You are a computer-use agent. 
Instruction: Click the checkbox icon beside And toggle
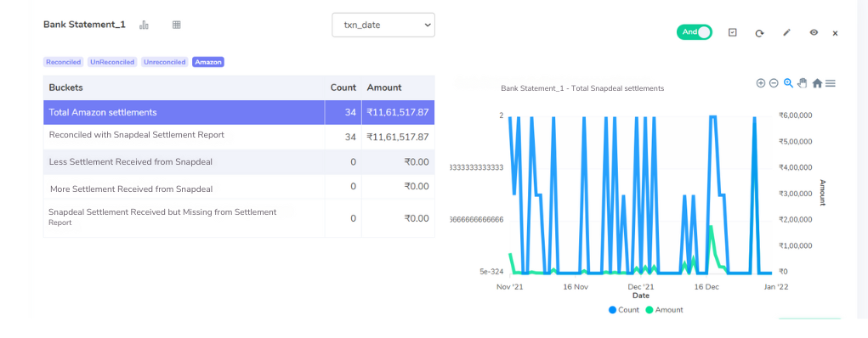732,32
